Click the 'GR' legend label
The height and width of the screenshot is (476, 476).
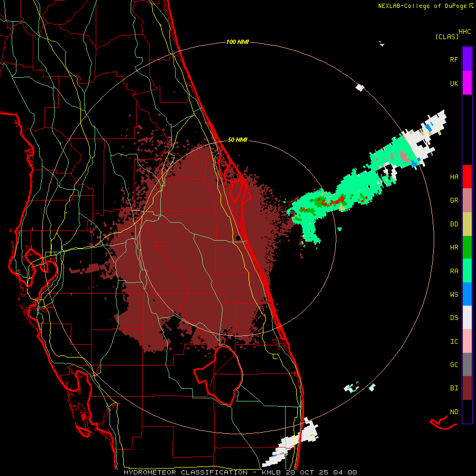(454, 200)
